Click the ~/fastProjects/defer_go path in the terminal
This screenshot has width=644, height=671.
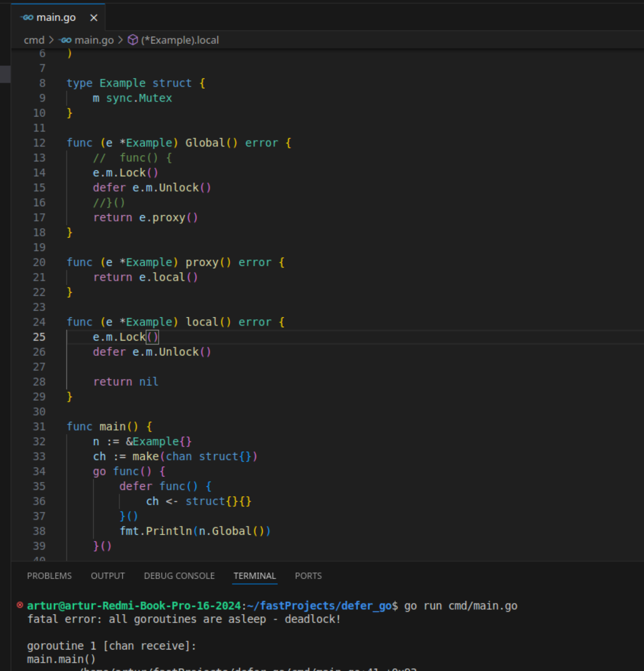point(320,606)
